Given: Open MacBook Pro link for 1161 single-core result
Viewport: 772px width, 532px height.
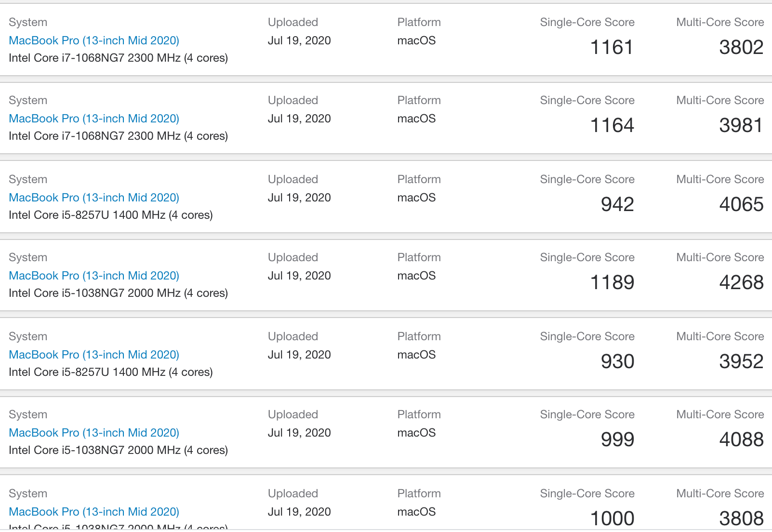Looking at the screenshot, I should click(x=94, y=40).
